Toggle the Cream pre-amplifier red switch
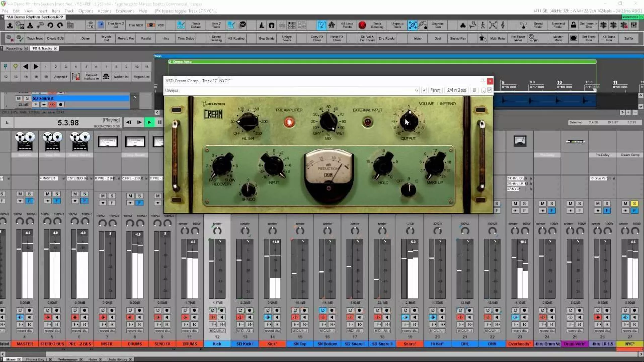This screenshot has width=644, height=362. click(x=289, y=122)
